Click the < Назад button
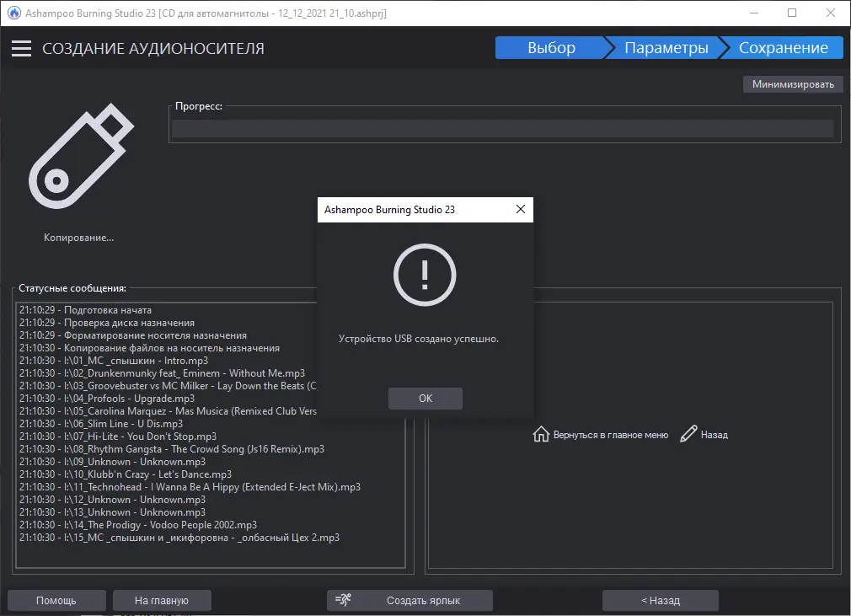 pyautogui.click(x=660, y=600)
